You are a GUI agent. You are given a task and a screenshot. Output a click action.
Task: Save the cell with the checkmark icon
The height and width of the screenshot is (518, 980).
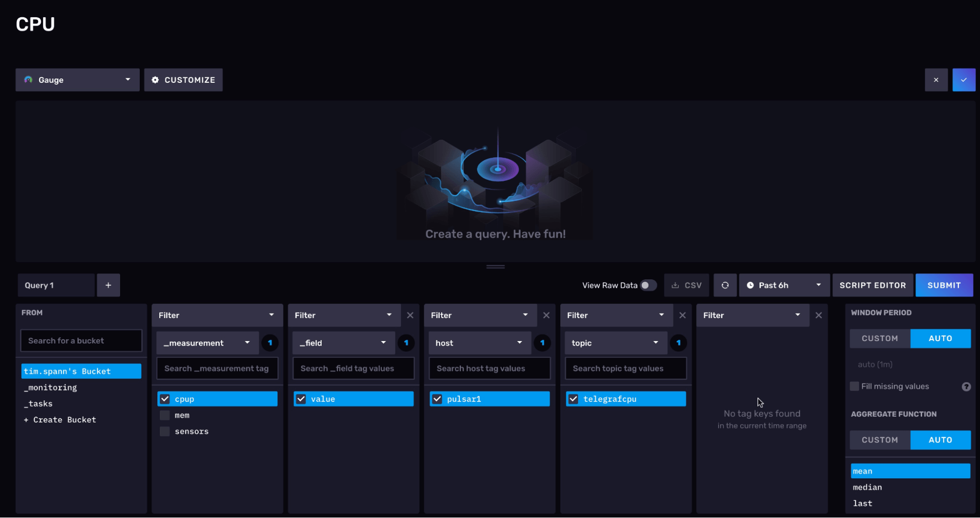point(964,79)
